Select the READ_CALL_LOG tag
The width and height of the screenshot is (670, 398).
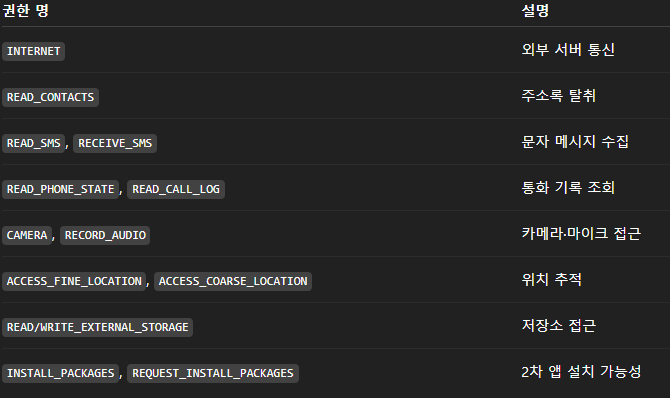click(x=176, y=189)
